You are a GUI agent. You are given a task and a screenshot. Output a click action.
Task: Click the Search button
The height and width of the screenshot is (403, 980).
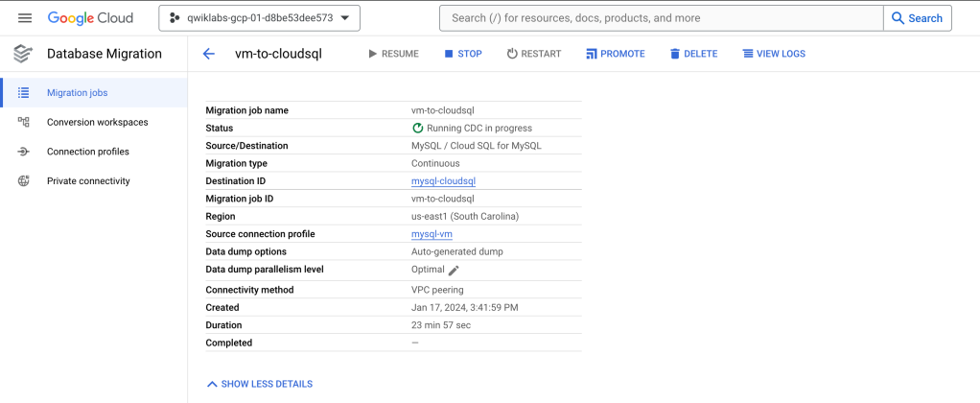click(918, 18)
